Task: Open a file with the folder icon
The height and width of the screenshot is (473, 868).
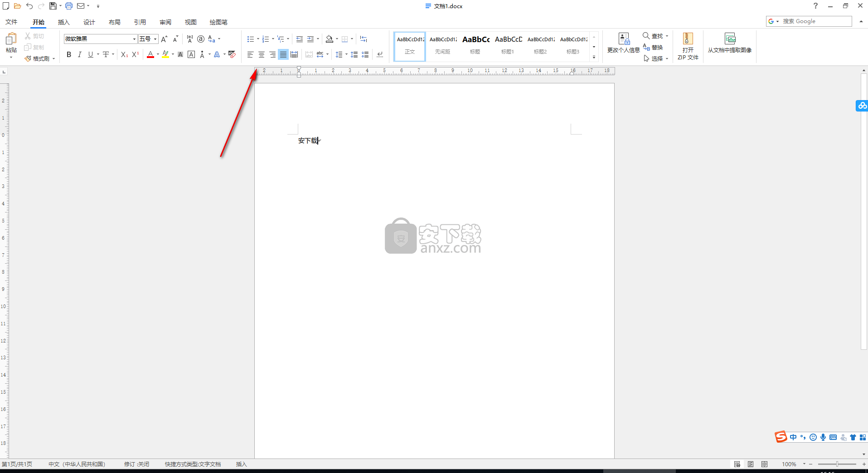Action: [18, 6]
